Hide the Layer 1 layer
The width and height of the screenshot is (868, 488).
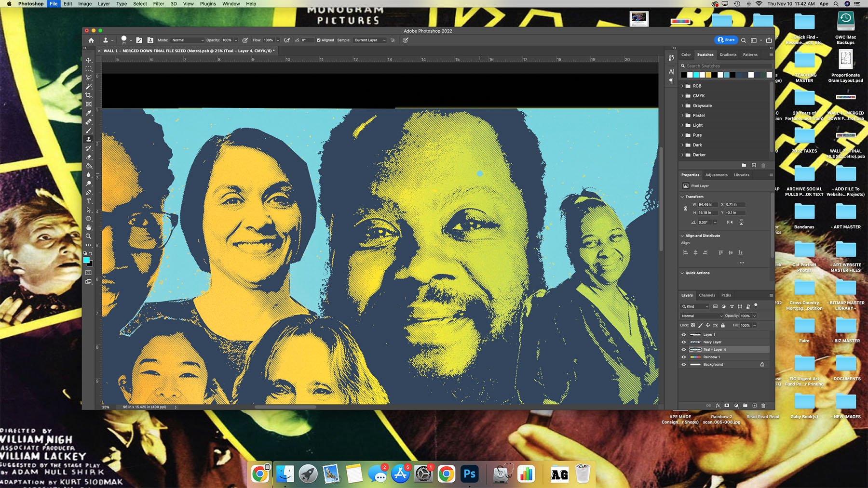683,335
